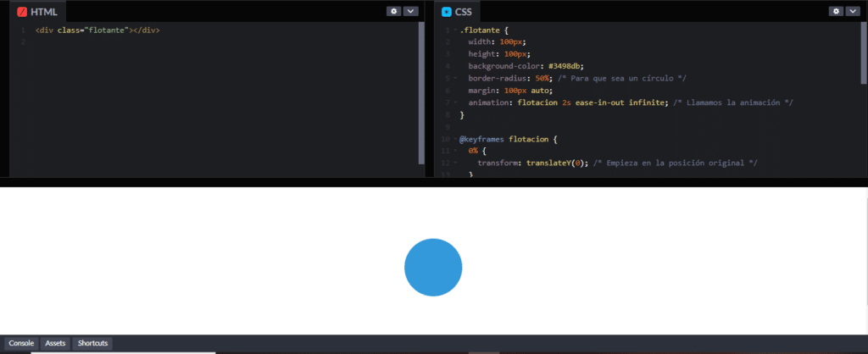Screen dimensions: 868x354
Task: Click the red HTML slash icon
Action: 23,12
